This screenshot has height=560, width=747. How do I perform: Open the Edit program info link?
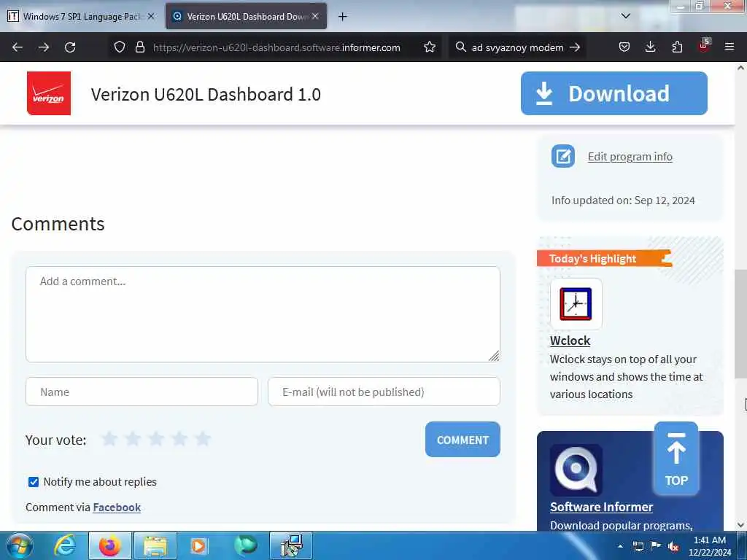point(630,157)
